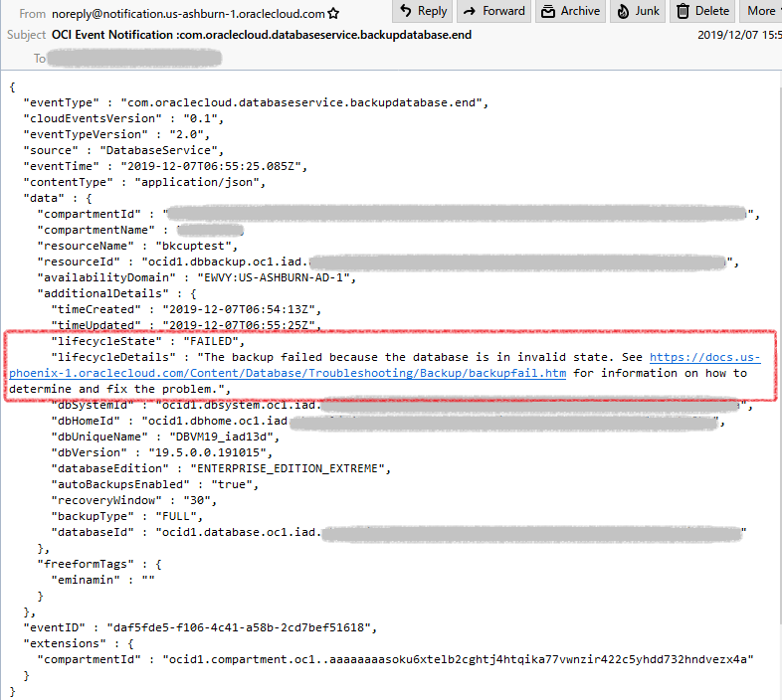Click the timeCreated timestamp line

(186, 309)
